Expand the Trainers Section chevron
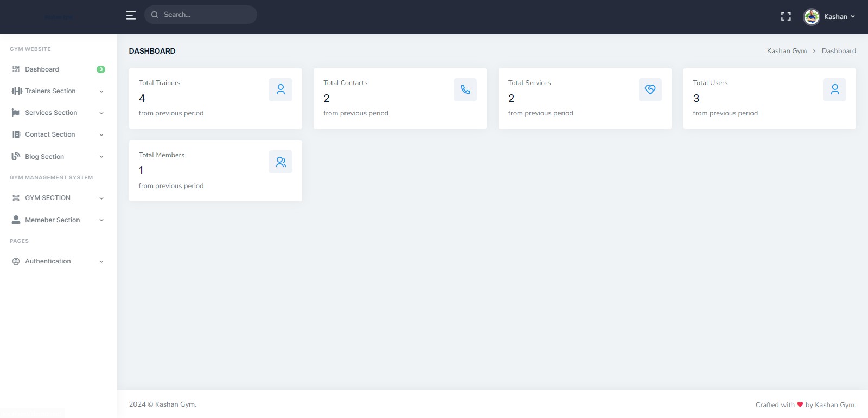The height and width of the screenshot is (418, 868). (x=101, y=92)
